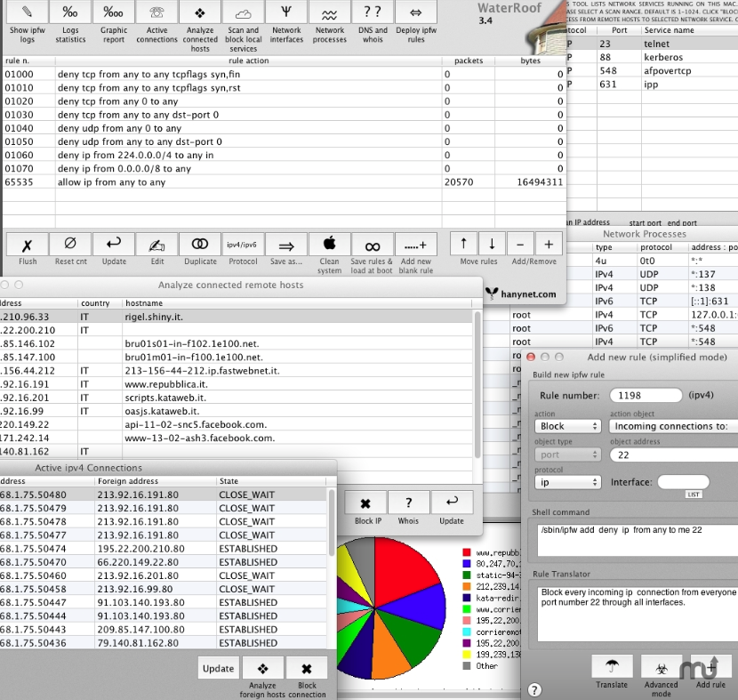This screenshot has width=738, height=700.
Task: Switch ipv4/ipv6 Protocol
Action: pos(244,245)
